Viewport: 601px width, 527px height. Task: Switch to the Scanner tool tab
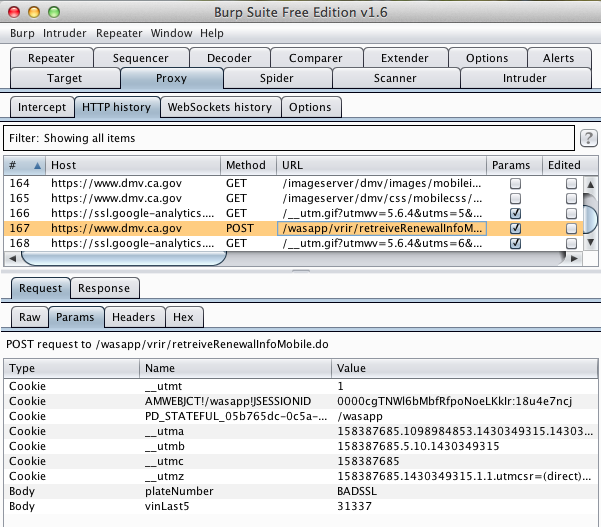point(394,78)
